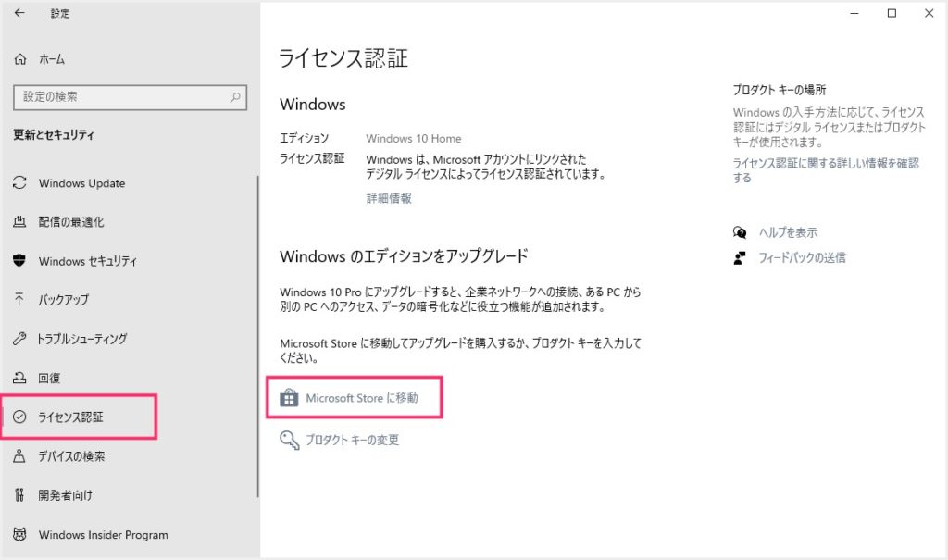The width and height of the screenshot is (948, 560).
Task: Minimize the Settings window
Action: (x=854, y=13)
